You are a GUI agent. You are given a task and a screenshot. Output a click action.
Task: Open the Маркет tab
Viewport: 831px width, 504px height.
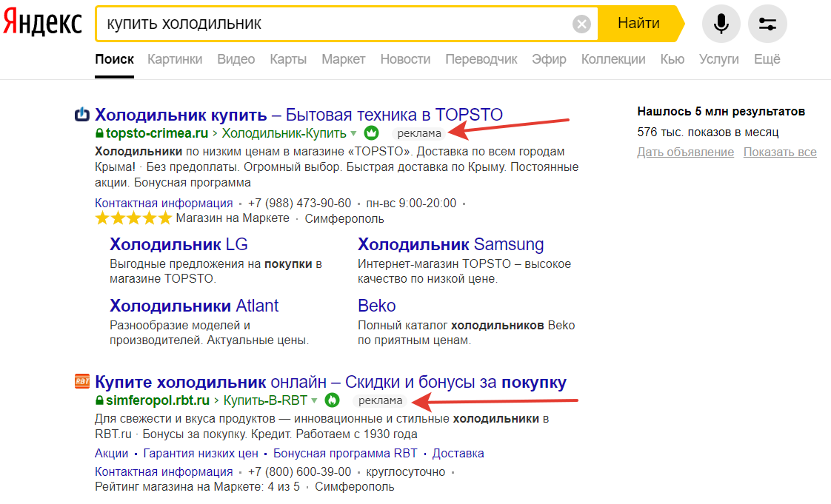pyautogui.click(x=344, y=59)
